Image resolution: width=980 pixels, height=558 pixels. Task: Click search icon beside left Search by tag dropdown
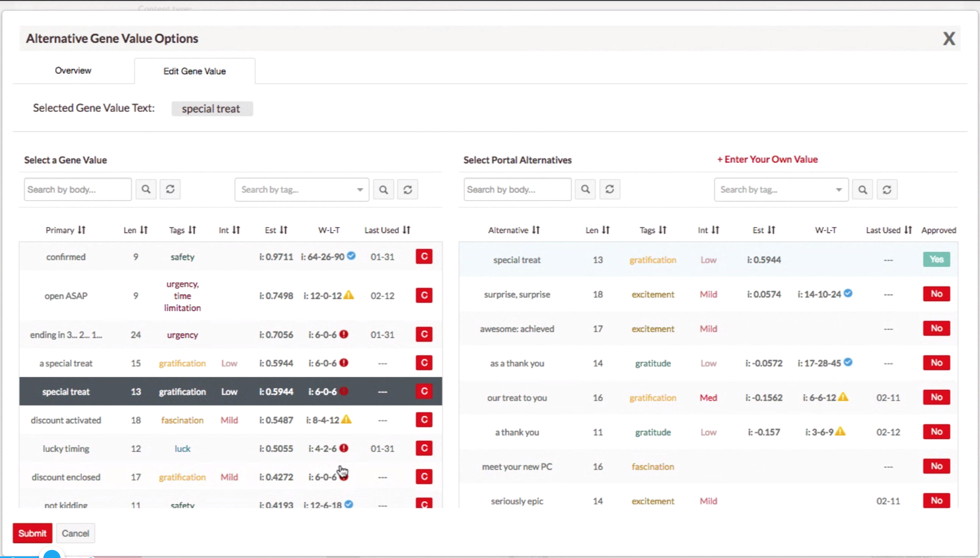(383, 190)
